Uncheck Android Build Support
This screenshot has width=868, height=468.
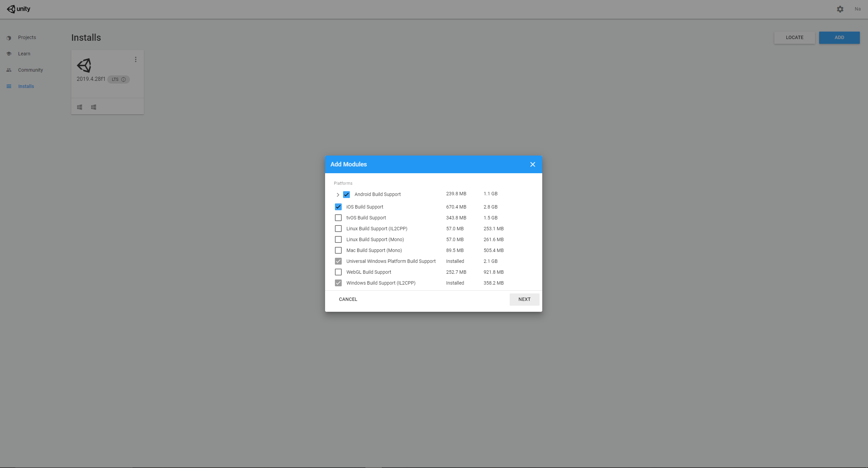pos(346,194)
